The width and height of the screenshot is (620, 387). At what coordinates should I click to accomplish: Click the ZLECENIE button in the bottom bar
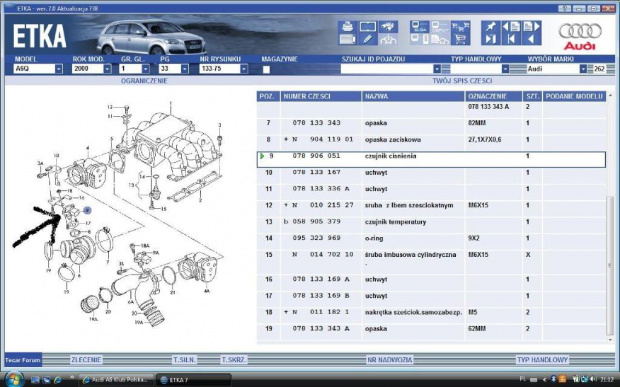[86, 360]
